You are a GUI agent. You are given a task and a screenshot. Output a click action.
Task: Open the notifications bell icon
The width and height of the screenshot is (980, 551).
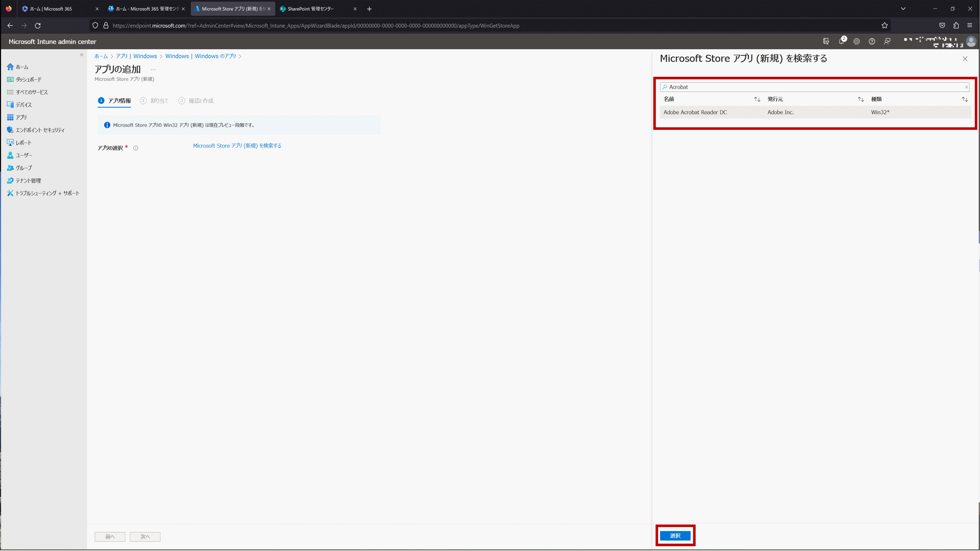coord(842,41)
